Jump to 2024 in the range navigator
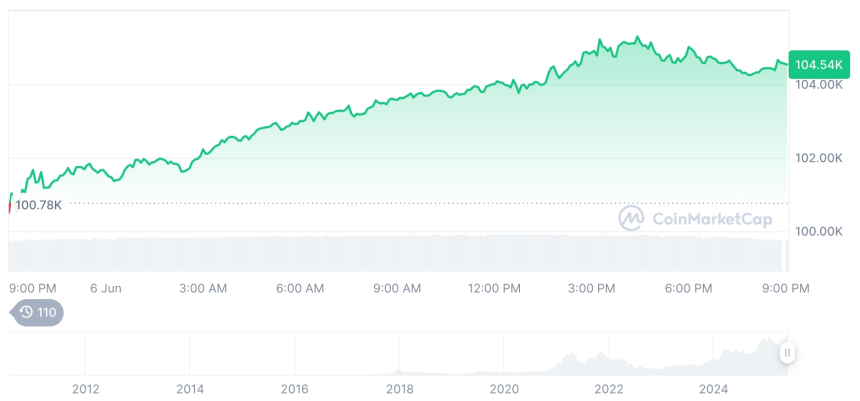The width and height of the screenshot is (860, 401). [714, 388]
